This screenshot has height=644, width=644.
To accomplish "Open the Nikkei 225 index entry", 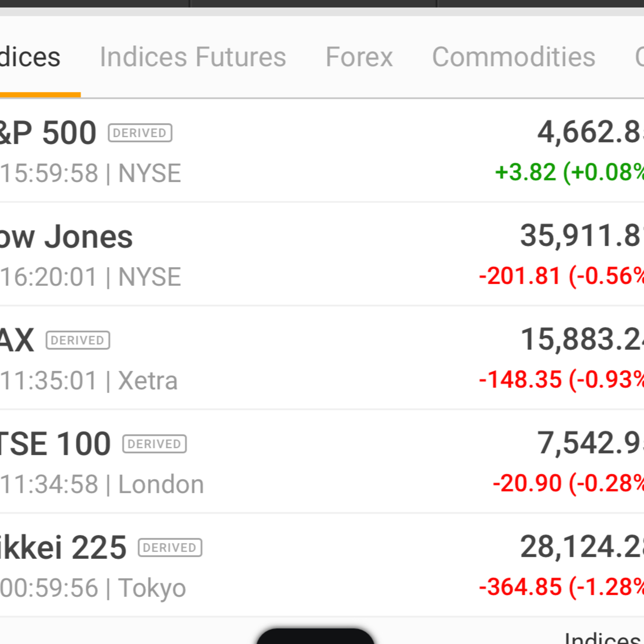I will tap(63, 548).
